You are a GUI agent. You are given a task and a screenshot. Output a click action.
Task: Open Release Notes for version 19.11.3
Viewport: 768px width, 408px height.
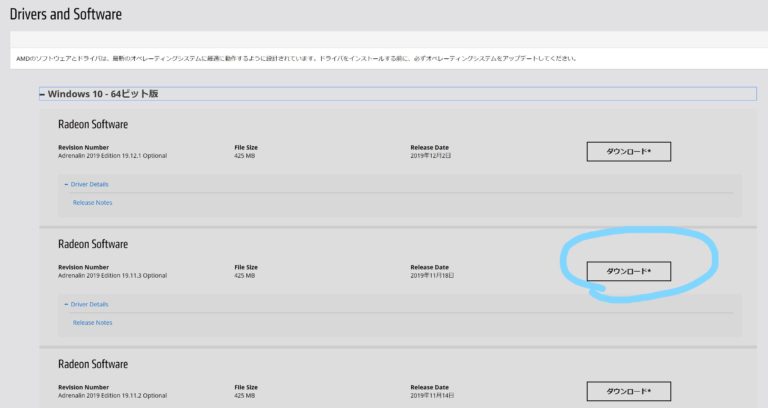[92, 322]
